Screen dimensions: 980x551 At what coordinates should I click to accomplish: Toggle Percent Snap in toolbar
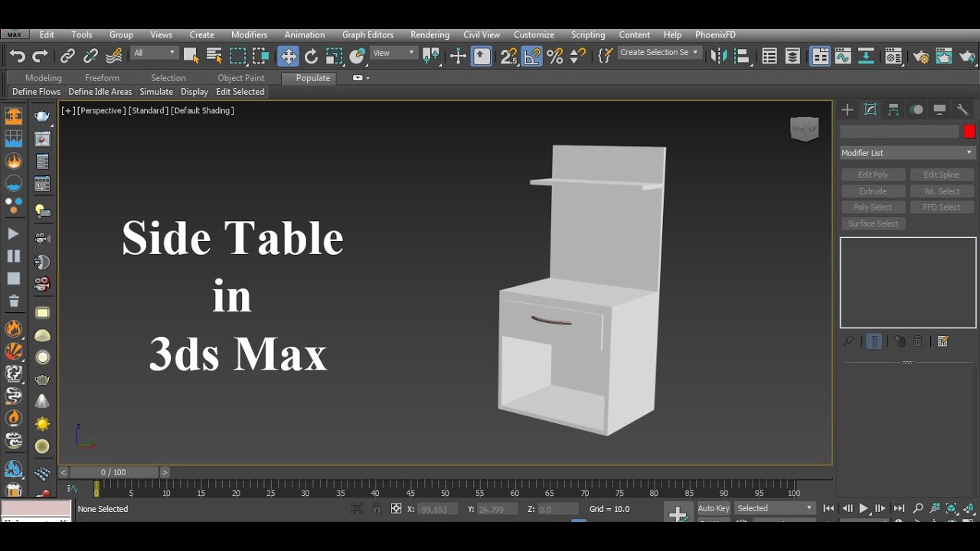point(555,56)
